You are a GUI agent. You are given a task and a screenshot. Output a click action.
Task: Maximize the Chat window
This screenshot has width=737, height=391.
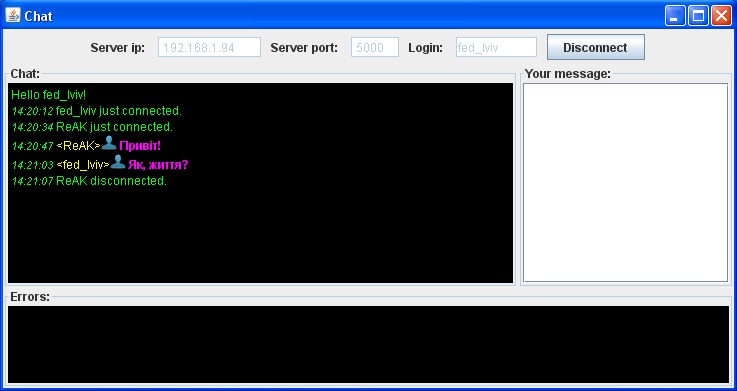698,16
